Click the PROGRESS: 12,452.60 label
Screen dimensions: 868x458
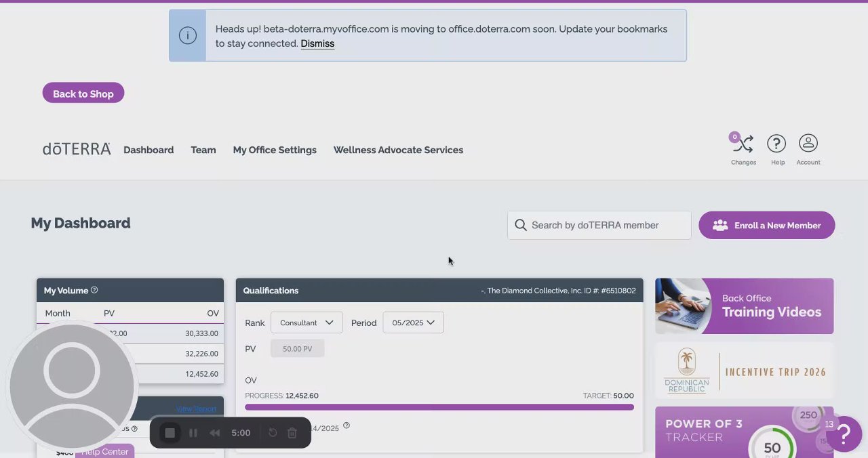(x=281, y=396)
